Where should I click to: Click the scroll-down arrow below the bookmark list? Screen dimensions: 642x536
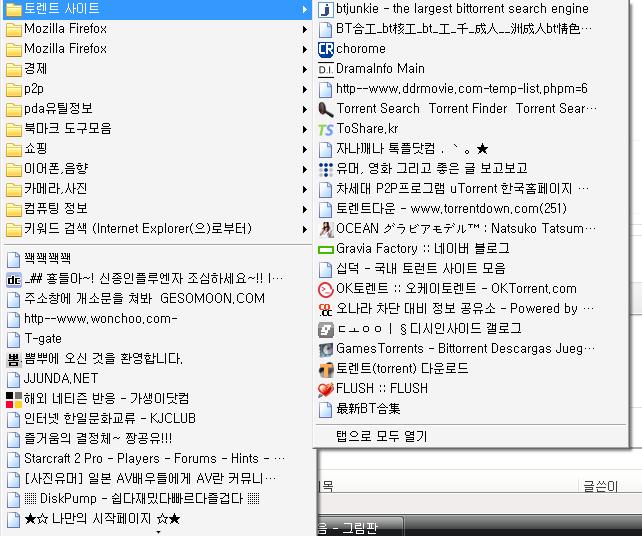pyautogui.click(x=158, y=532)
